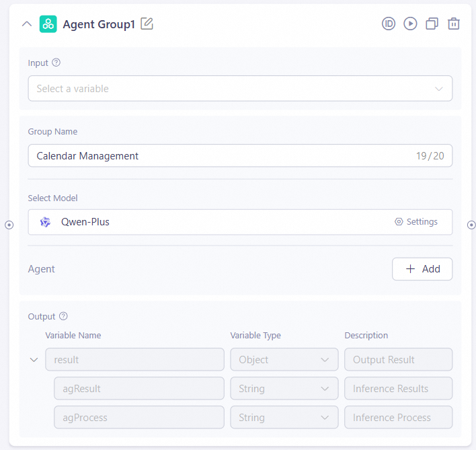Open the Output help question-mark icon
The height and width of the screenshot is (450, 476).
[x=63, y=316]
